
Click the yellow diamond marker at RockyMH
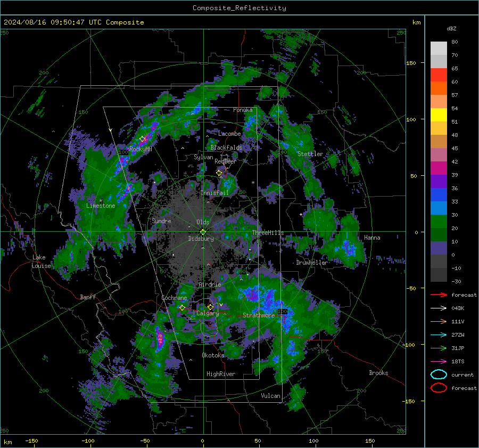[142, 139]
